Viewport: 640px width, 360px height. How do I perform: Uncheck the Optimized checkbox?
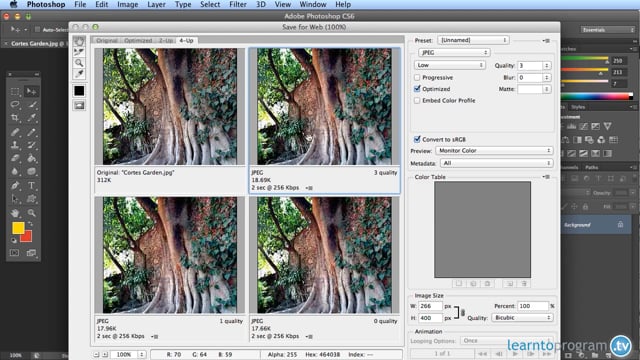pos(417,89)
